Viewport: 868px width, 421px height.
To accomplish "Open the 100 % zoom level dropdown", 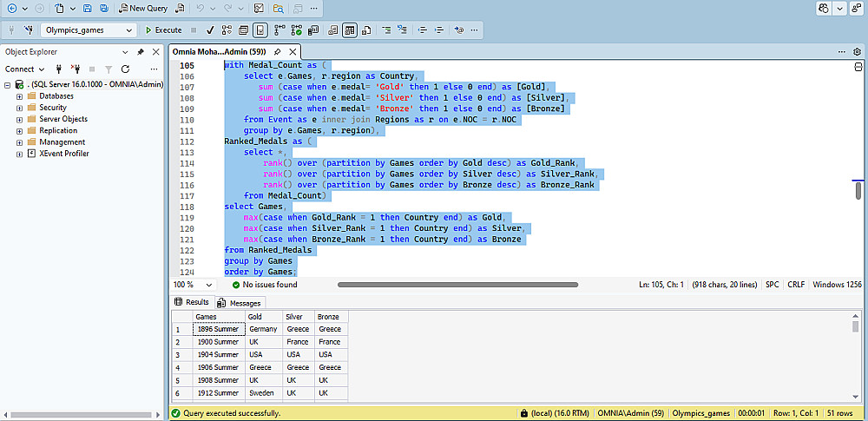I will 208,285.
